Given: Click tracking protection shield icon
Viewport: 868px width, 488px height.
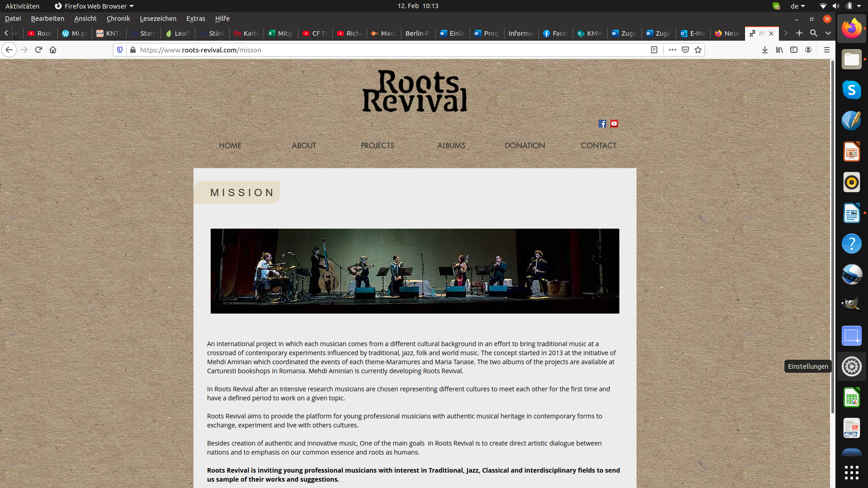Looking at the screenshot, I should coord(120,50).
